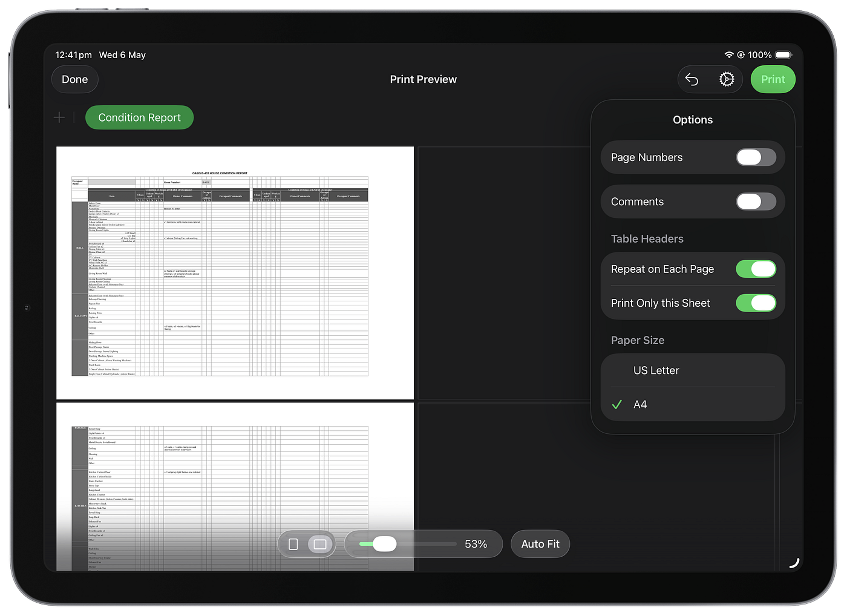Toggle off Print Only this Sheet

(756, 303)
